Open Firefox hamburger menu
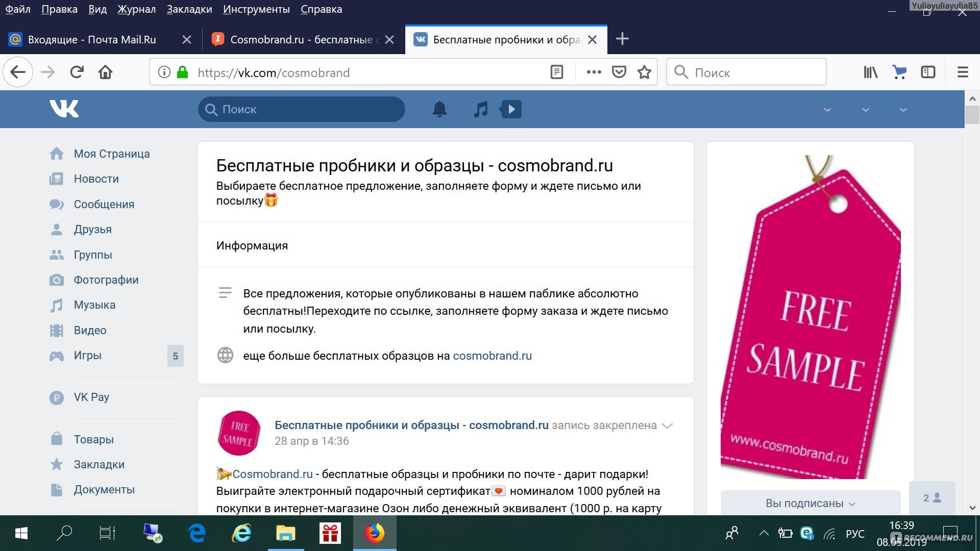This screenshot has height=551, width=980. pos(963,72)
